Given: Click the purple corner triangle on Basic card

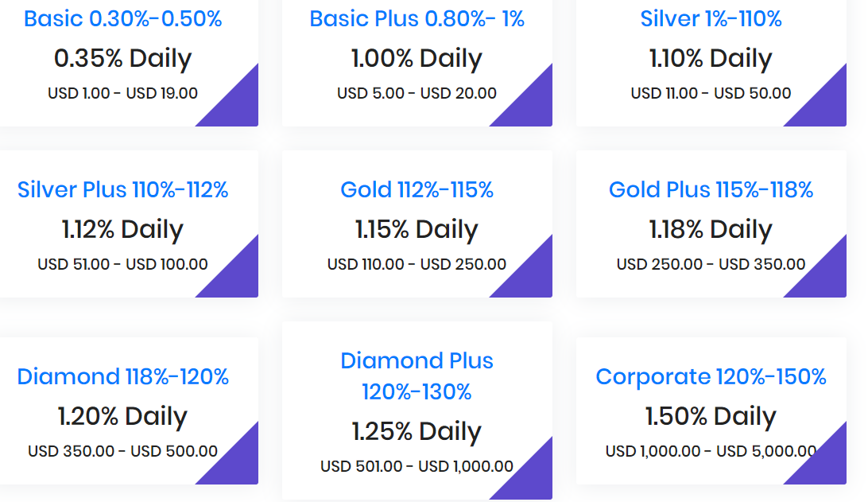Looking at the screenshot, I should [x=237, y=105].
